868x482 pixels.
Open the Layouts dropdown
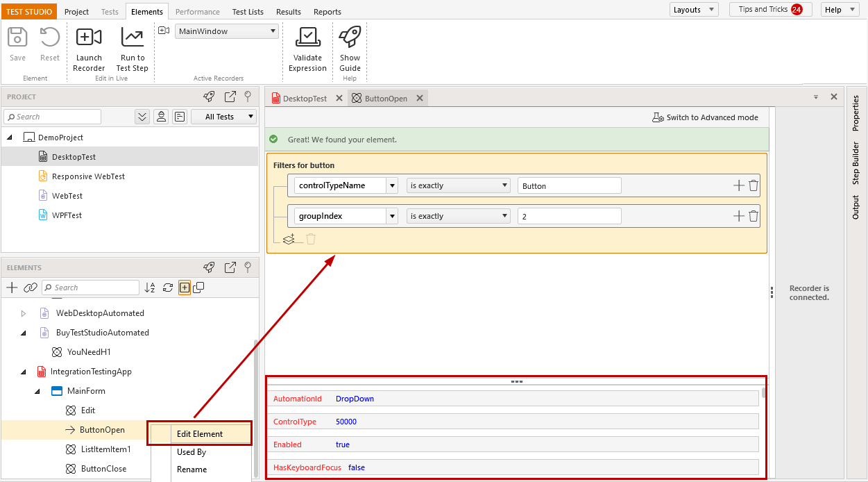tap(695, 10)
